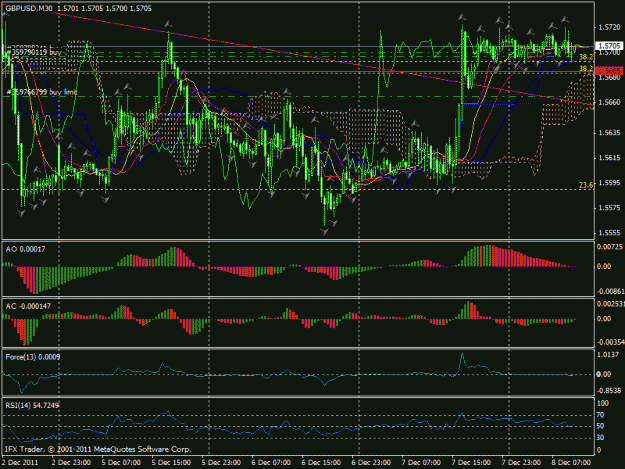The image size is (625, 469).
Task: Click the 1.5575 price axis label
Action: click(x=609, y=208)
